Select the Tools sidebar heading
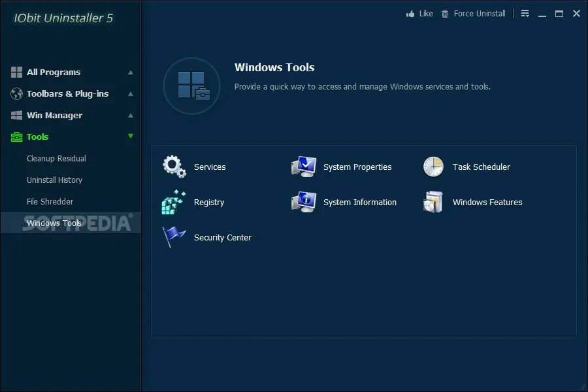This screenshot has height=392, width=588. [37, 137]
